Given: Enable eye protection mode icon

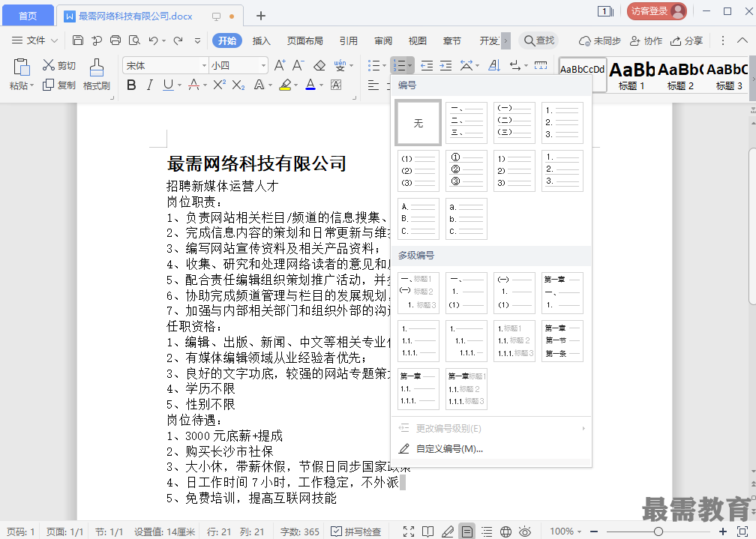Looking at the screenshot, I should [x=525, y=532].
